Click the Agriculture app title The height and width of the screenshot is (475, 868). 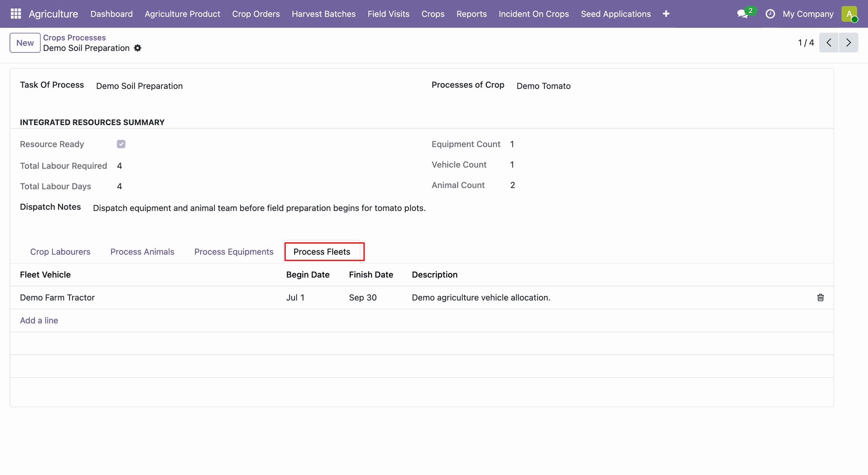pyautogui.click(x=53, y=14)
